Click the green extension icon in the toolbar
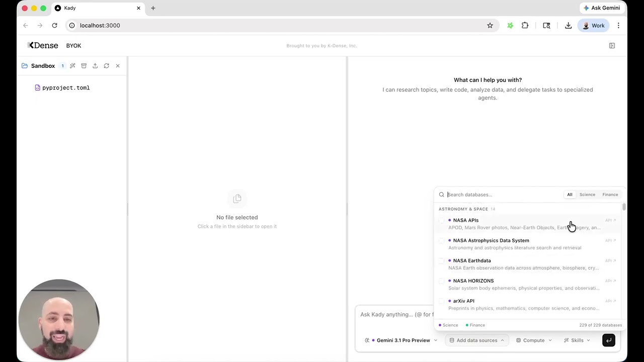644x362 pixels. pos(510,26)
